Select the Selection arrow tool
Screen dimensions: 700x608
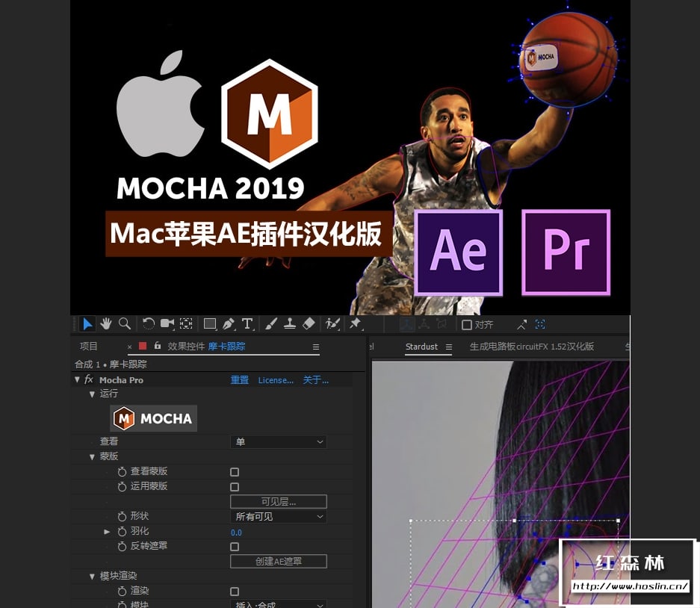coord(87,323)
